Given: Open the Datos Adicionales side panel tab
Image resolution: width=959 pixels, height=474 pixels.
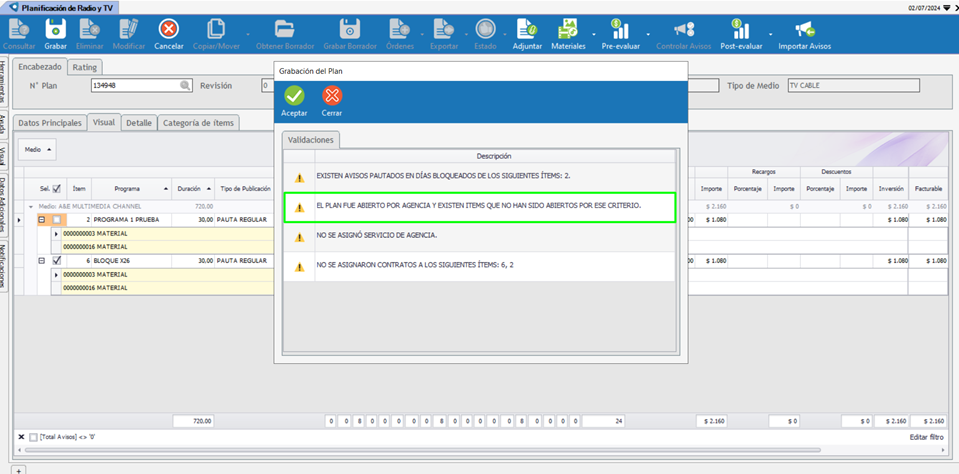Looking at the screenshot, I should [4, 206].
